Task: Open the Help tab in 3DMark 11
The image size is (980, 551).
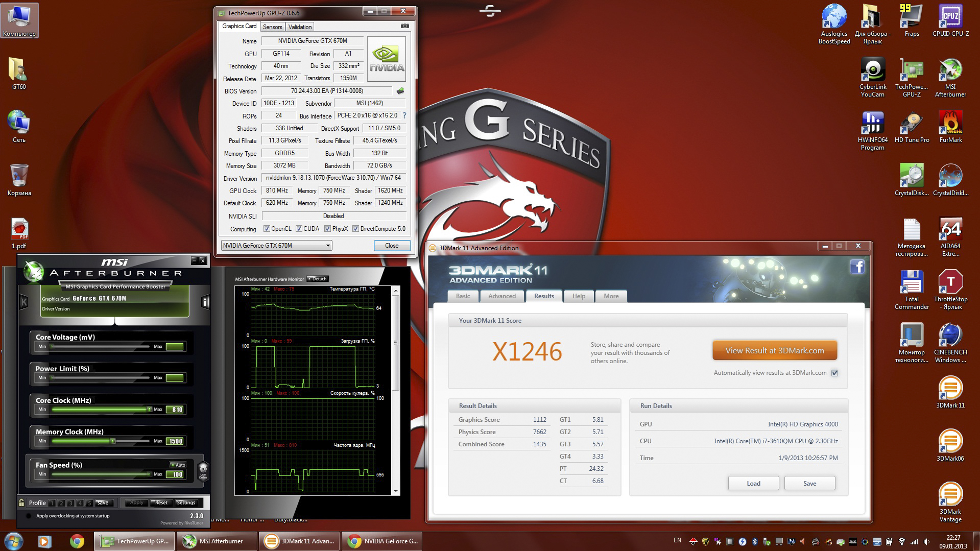Action: click(x=579, y=296)
